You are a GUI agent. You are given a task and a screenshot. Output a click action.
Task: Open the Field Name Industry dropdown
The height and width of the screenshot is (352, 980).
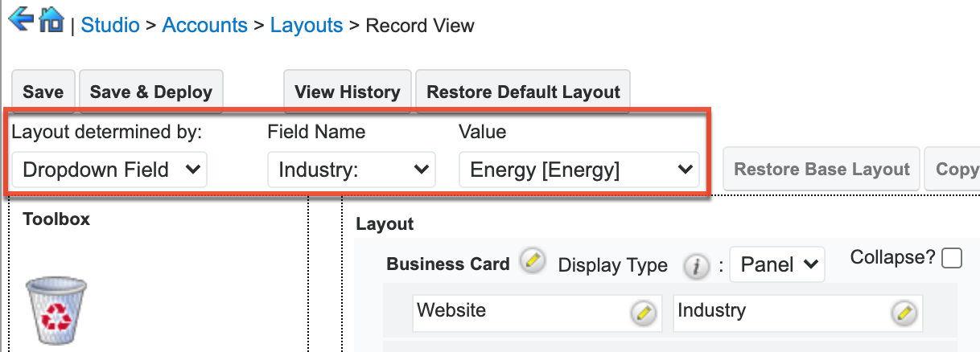(352, 170)
